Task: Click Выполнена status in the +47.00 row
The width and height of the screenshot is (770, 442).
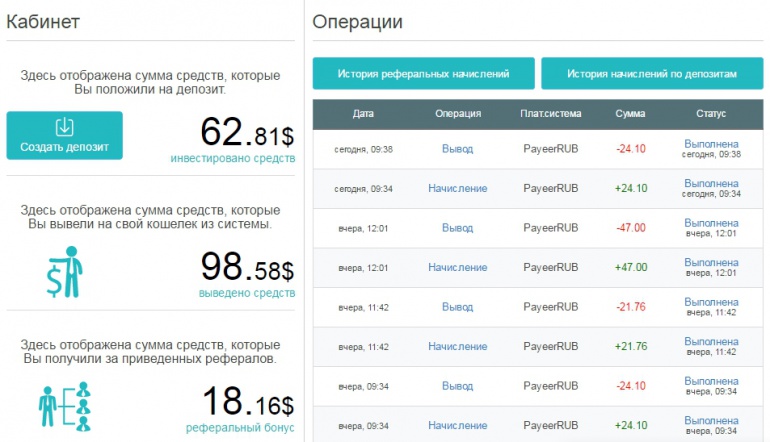Action: pos(711,262)
